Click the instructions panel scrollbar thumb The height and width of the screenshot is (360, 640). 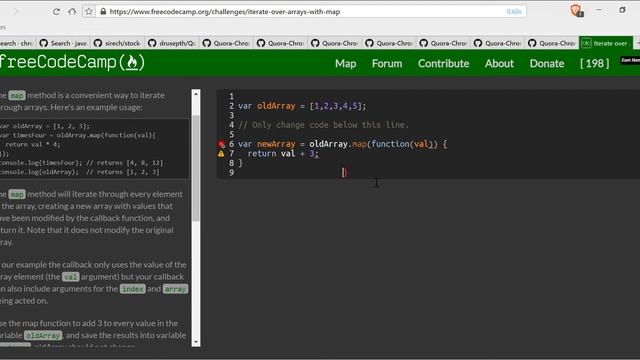tap(196, 167)
